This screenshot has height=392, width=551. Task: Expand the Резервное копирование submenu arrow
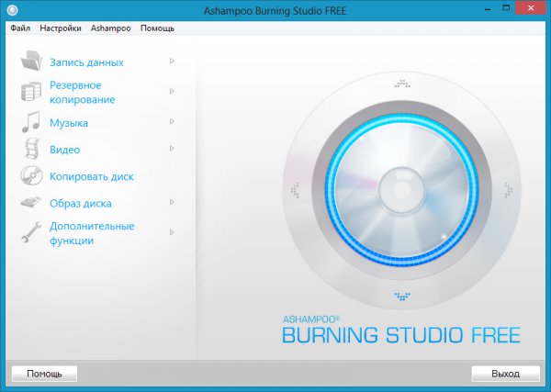point(172,91)
